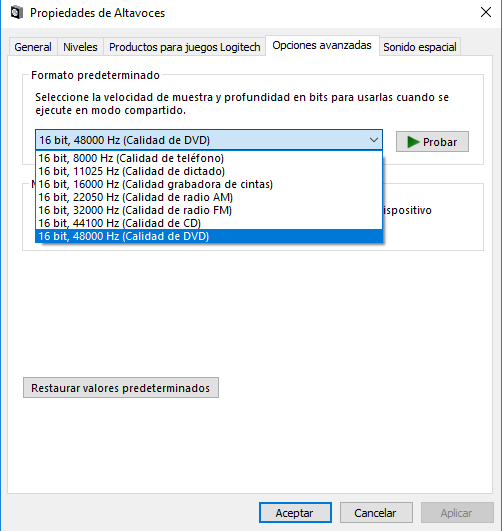Switch to Sonido espacial tab
Screen dimensions: 502x531
420,47
